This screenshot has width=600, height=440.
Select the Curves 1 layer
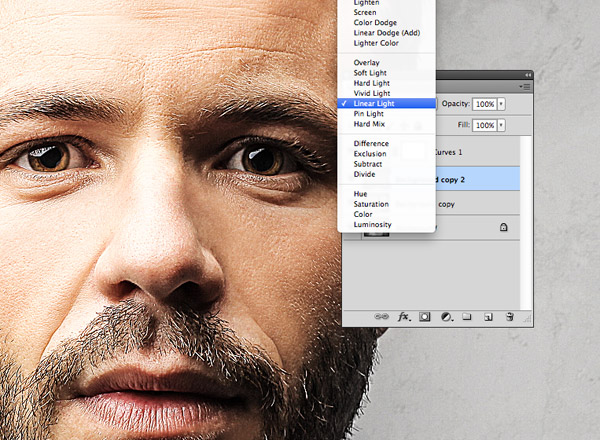478,152
